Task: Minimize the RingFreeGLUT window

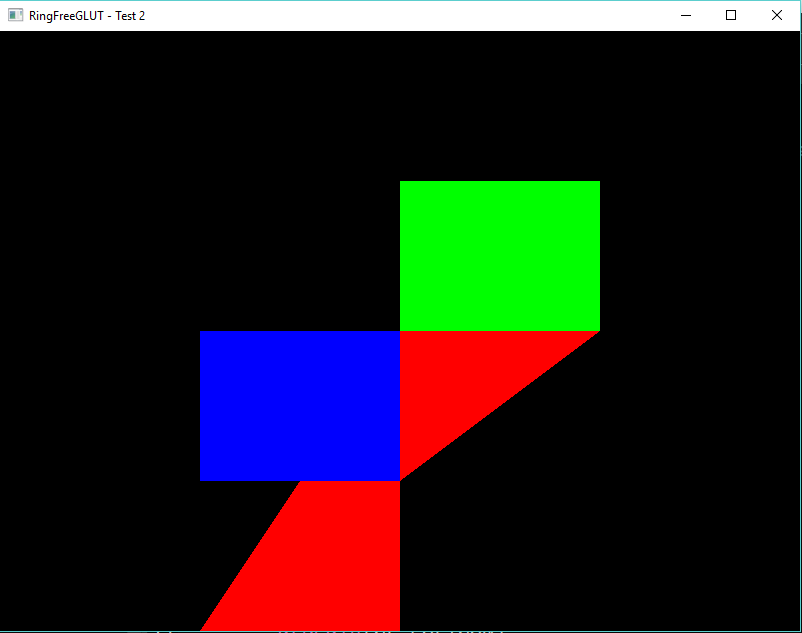Action: [686, 15]
